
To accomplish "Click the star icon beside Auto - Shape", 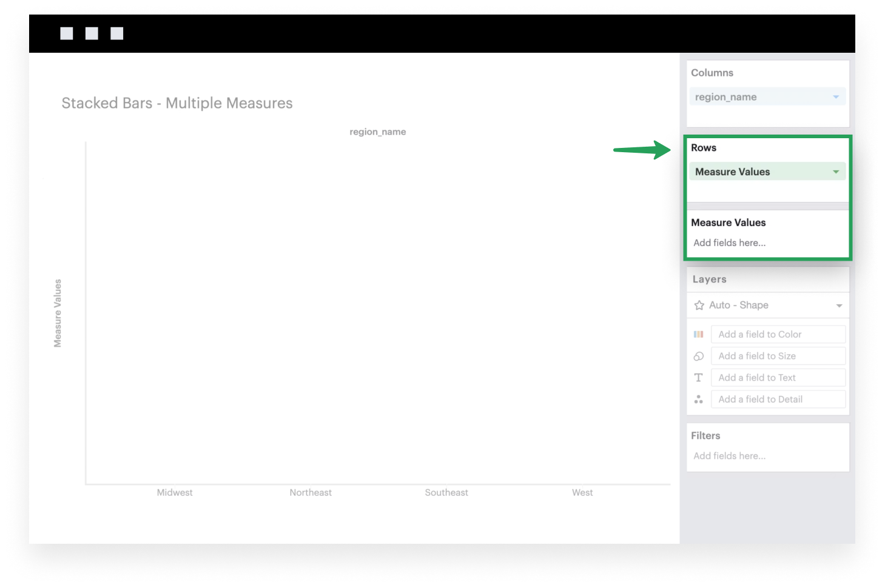I will pos(698,305).
